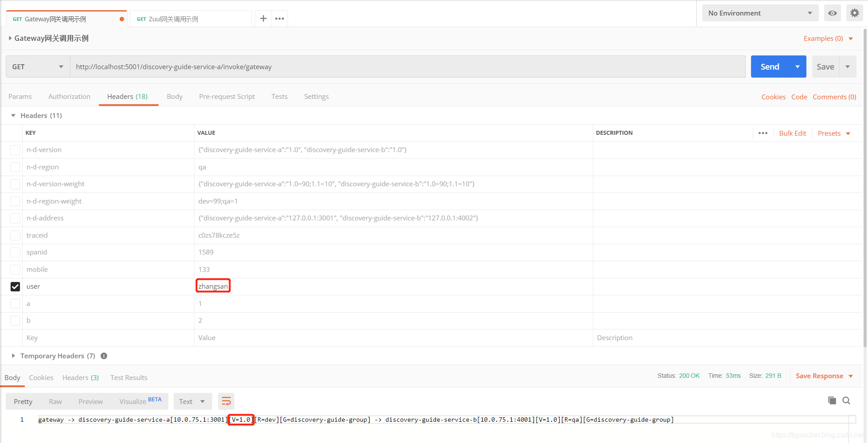Switch to the response Headers (3) tab
Screen dimensions: 868x443
(81, 377)
